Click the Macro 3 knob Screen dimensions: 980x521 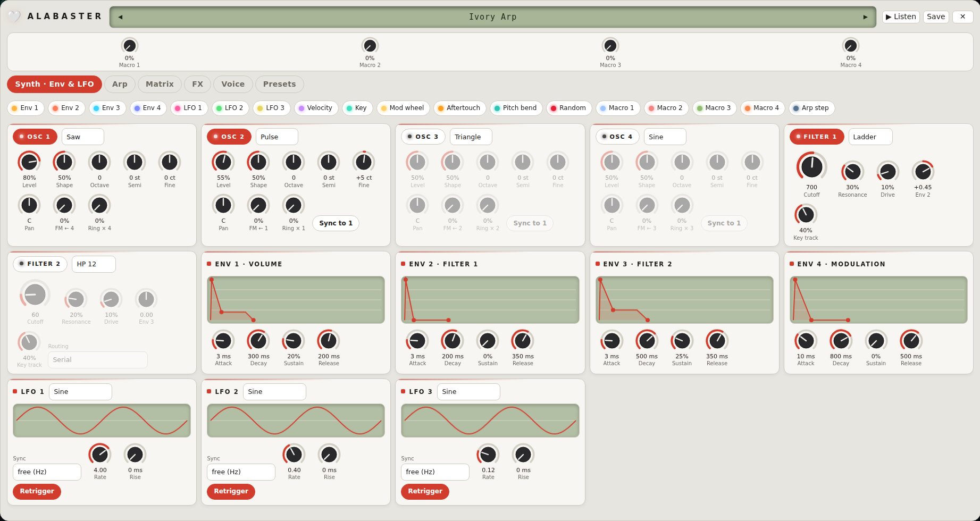(610, 45)
